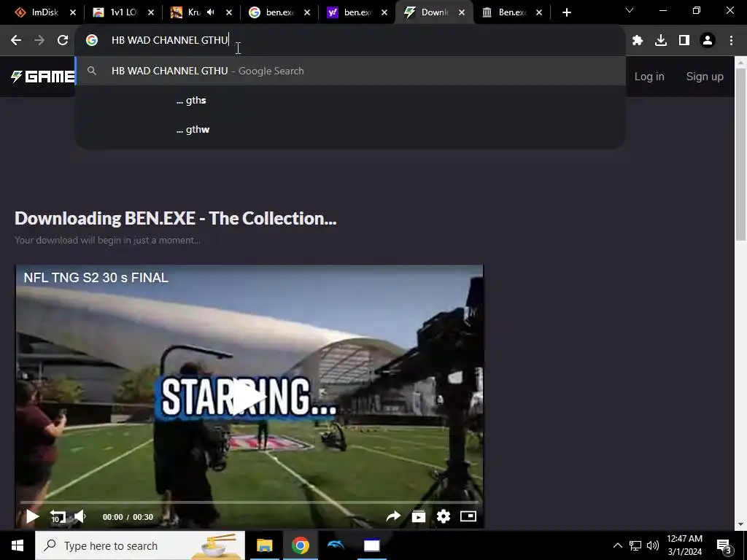Click the Log in link

(x=649, y=77)
